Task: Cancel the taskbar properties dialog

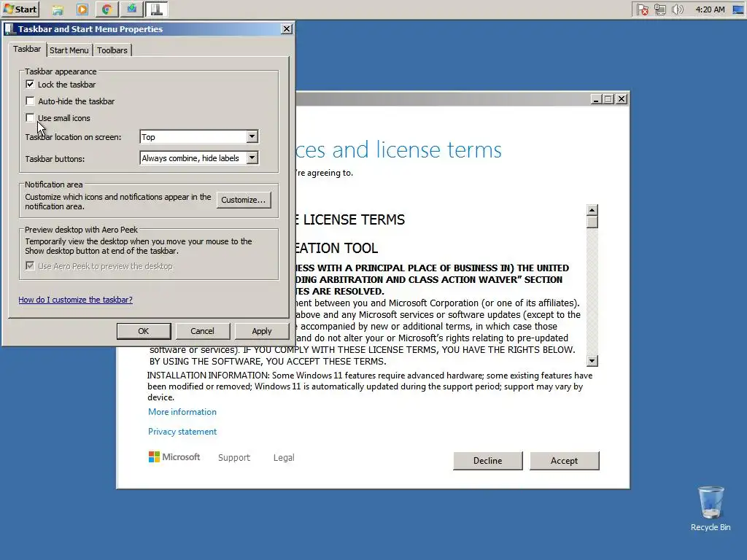Action: pyautogui.click(x=203, y=331)
